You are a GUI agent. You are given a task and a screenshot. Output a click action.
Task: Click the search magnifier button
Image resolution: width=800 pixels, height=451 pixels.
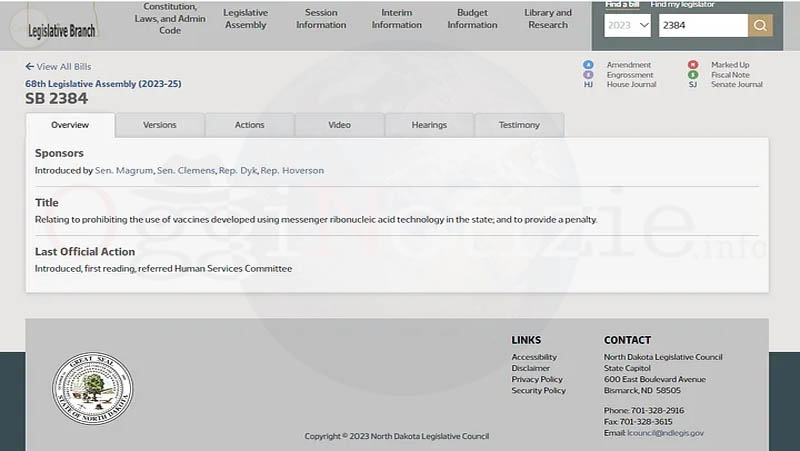(x=761, y=26)
